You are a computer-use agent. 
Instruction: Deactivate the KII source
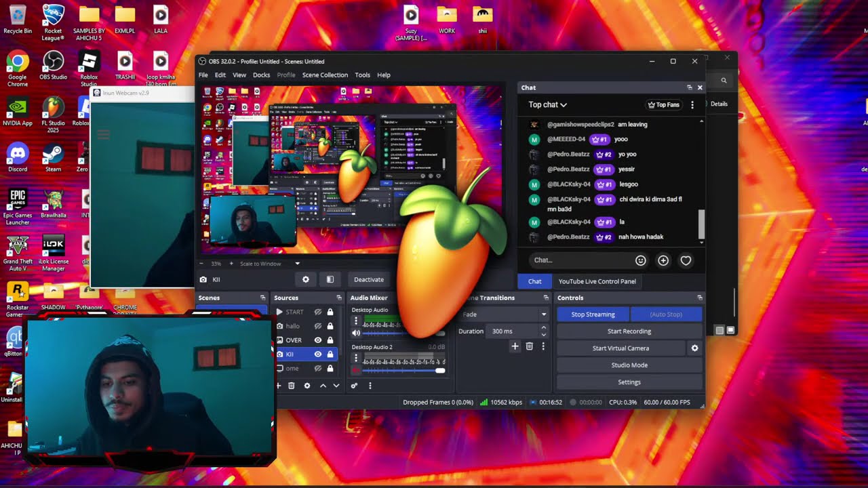coord(369,279)
